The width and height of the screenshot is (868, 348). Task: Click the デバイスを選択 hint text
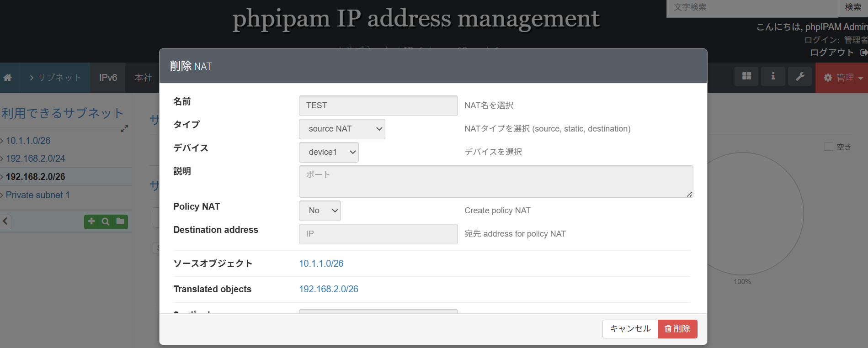(493, 152)
